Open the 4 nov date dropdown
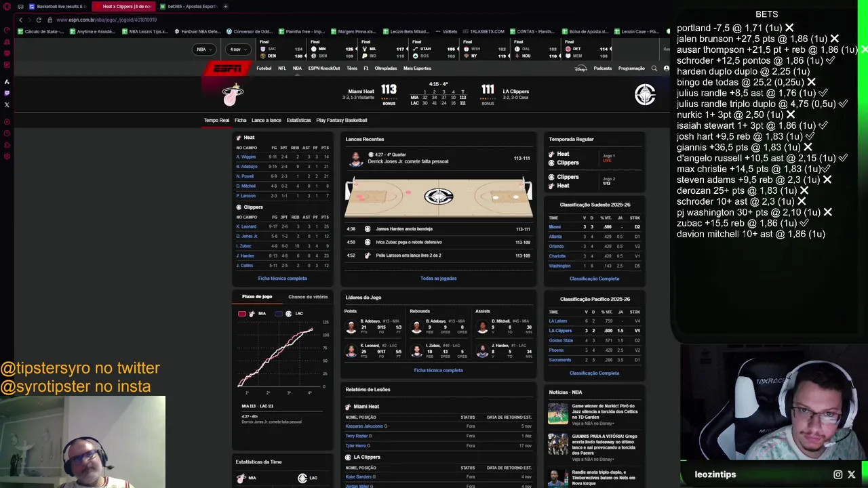Image resolution: width=868 pixels, height=488 pixels. (238, 49)
